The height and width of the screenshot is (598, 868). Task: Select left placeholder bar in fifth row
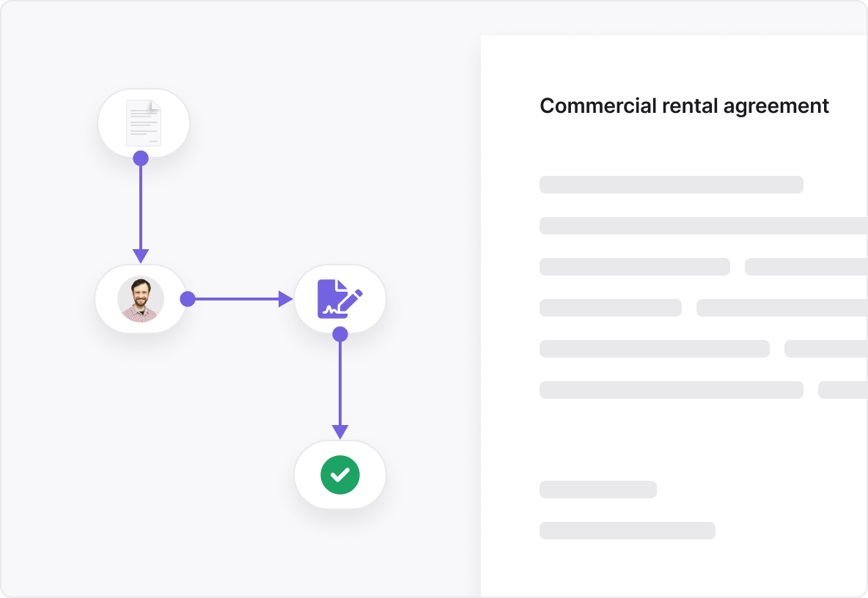pos(654,349)
